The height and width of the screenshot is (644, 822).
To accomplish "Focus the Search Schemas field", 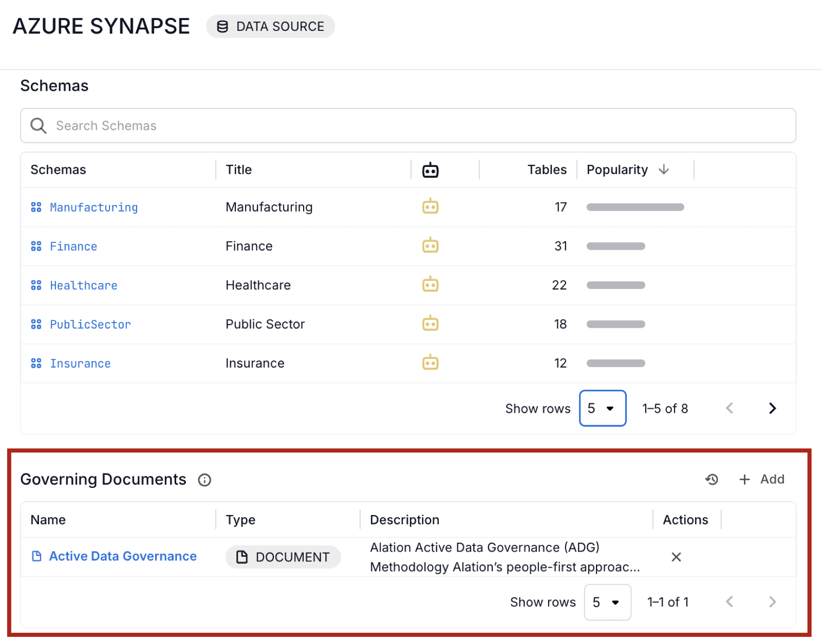I will tap(408, 125).
